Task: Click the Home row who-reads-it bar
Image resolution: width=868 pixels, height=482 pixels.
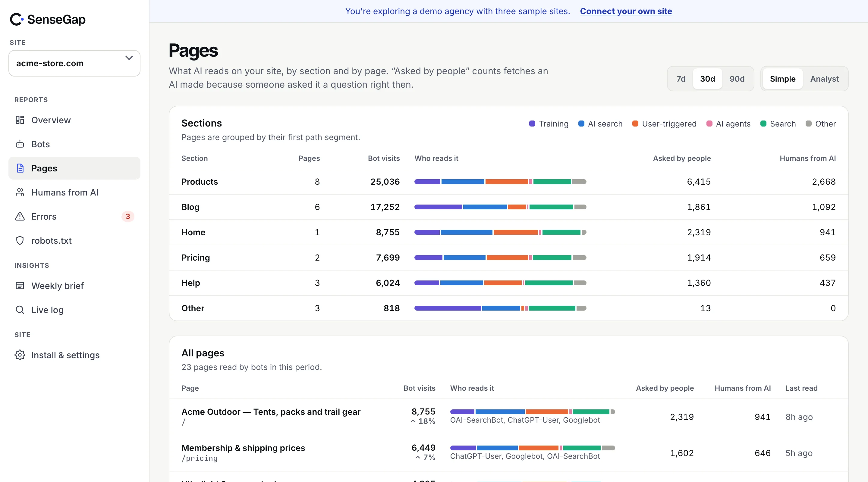Action: point(500,232)
